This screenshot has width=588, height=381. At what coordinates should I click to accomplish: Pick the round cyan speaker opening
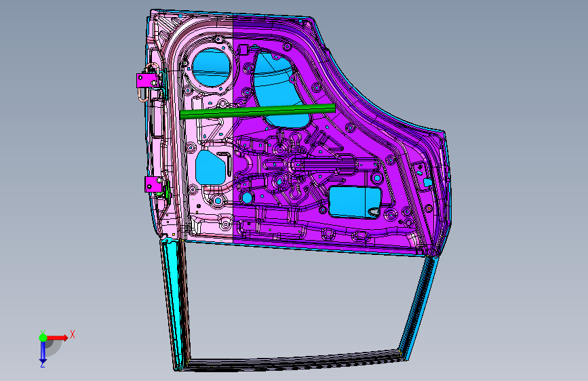[211, 68]
